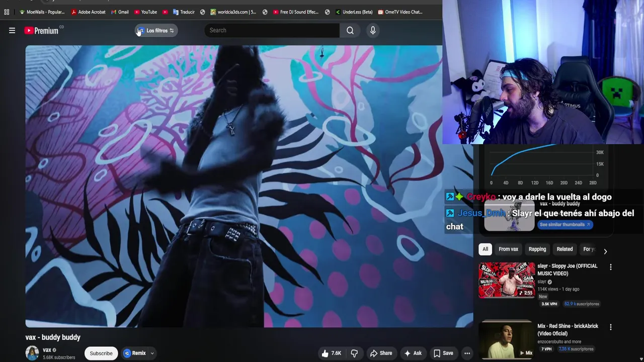Click the vax - buddy buddy title
Viewport: 644px width, 362px height.
53,337
